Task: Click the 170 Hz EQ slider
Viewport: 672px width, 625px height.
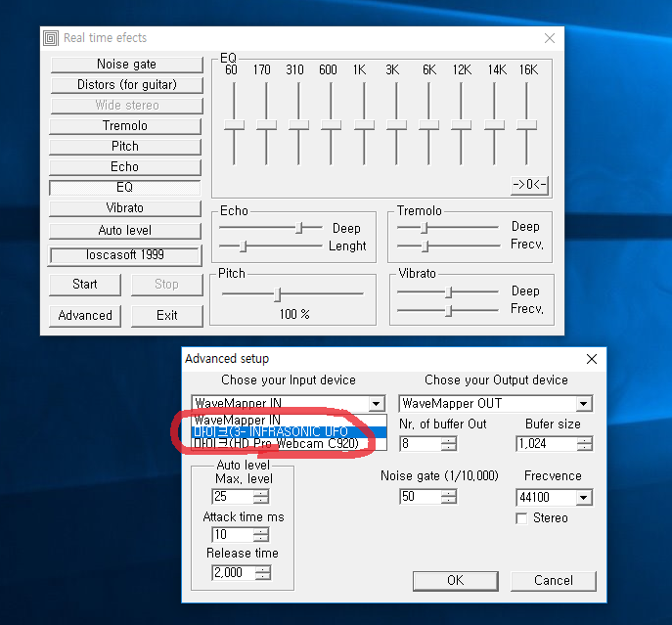Action: (x=266, y=124)
